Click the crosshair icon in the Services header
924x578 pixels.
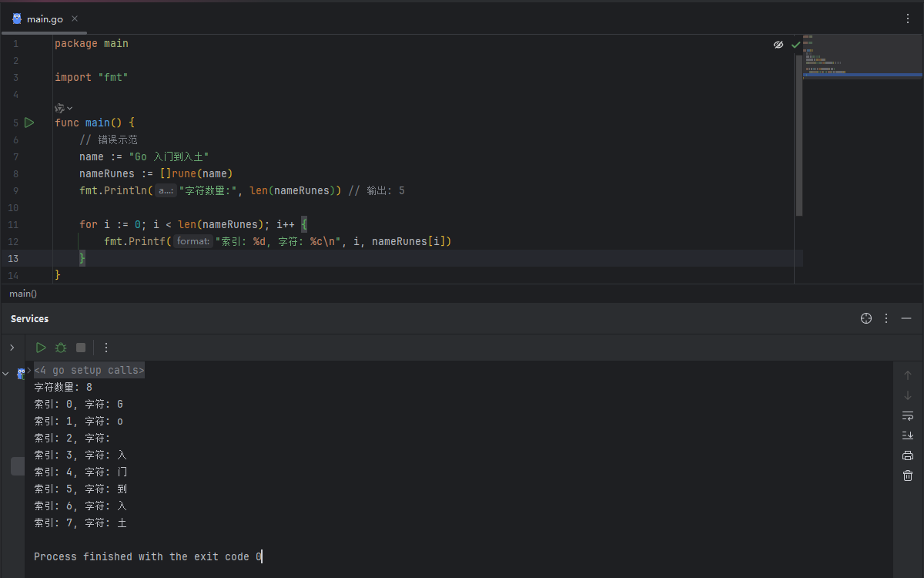866,318
